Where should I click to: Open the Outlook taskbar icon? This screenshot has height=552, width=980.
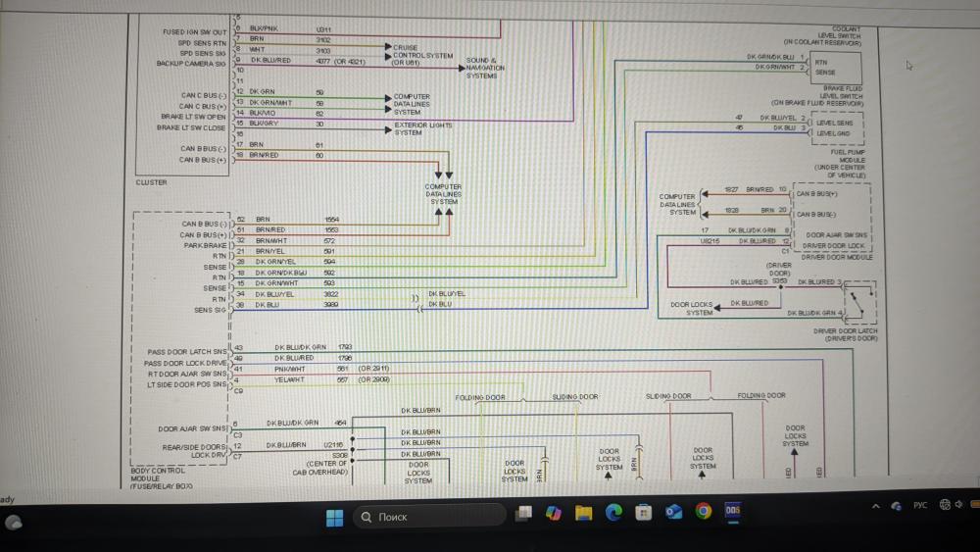tap(674, 512)
